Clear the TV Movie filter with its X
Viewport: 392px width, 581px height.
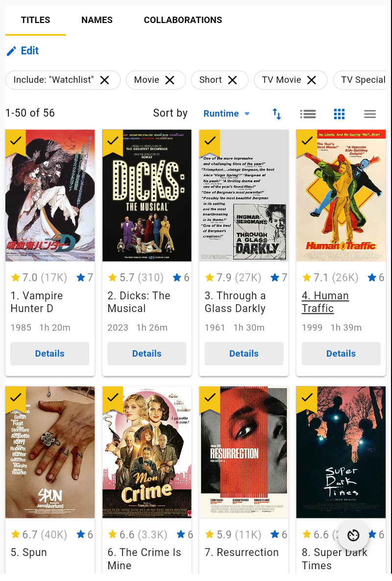coord(311,80)
